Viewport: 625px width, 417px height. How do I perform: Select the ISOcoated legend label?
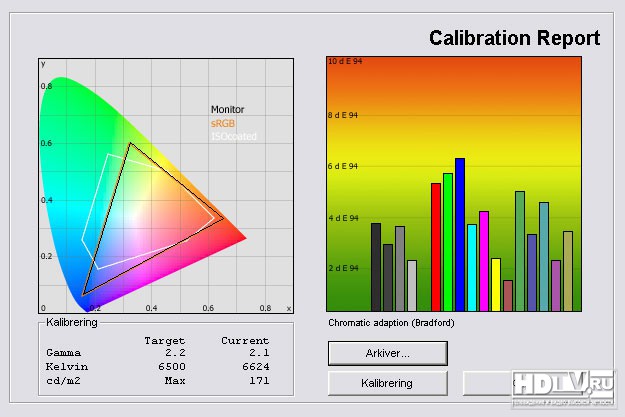coord(234,136)
